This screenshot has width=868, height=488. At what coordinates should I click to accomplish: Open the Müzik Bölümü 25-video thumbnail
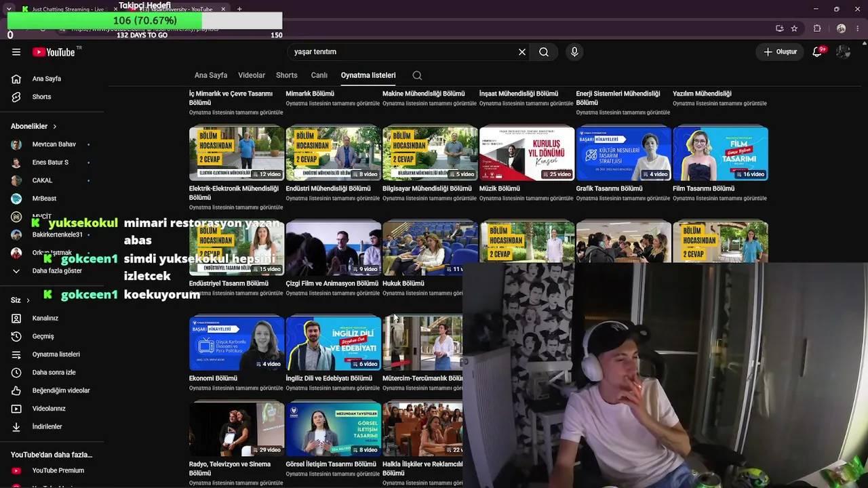tap(527, 153)
